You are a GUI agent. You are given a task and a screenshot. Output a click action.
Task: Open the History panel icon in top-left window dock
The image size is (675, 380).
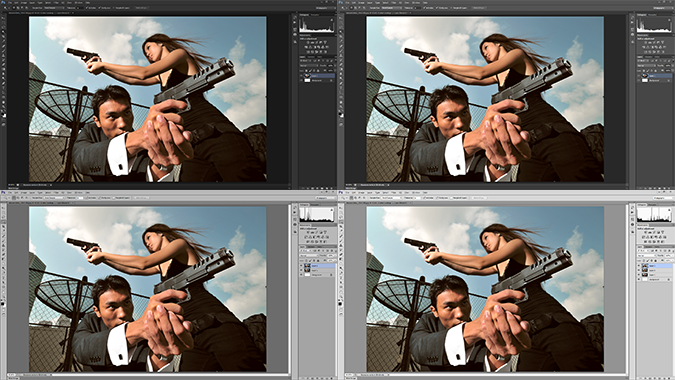[x=295, y=17]
